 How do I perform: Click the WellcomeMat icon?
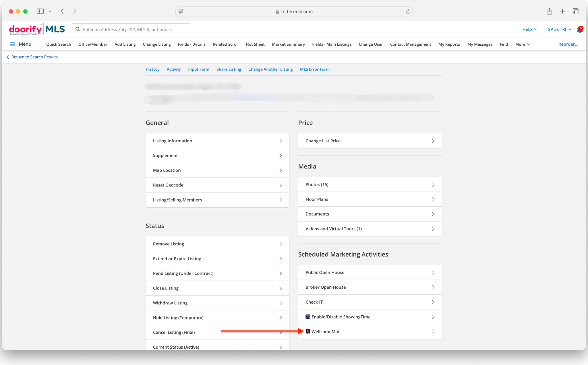coord(308,331)
